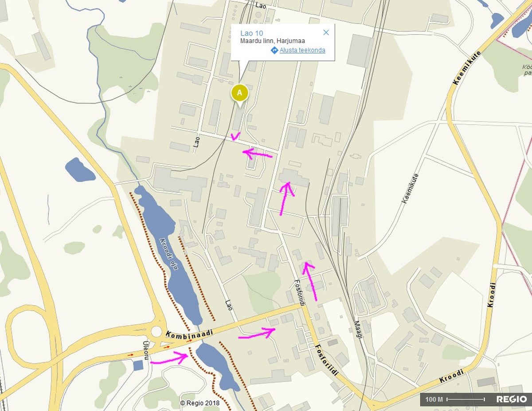The height and width of the screenshot is (411, 532).
Task: Click the Kroodi oja pond label
Action: click(170, 257)
